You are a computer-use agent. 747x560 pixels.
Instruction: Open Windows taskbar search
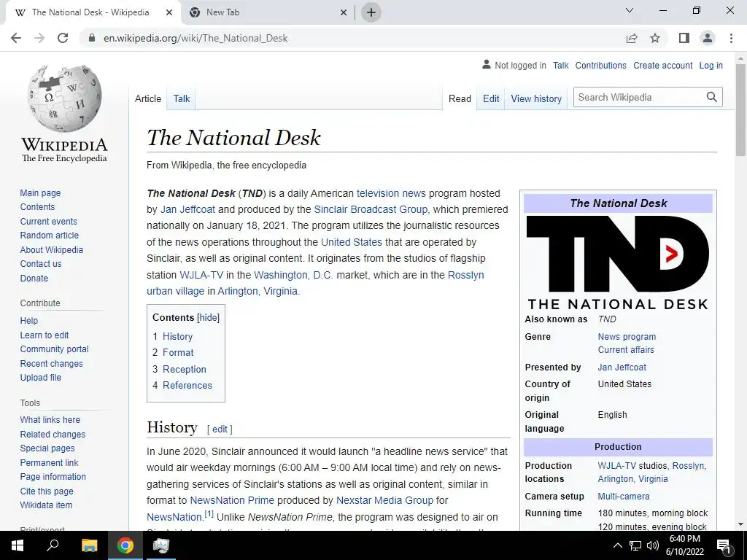pyautogui.click(x=53, y=545)
